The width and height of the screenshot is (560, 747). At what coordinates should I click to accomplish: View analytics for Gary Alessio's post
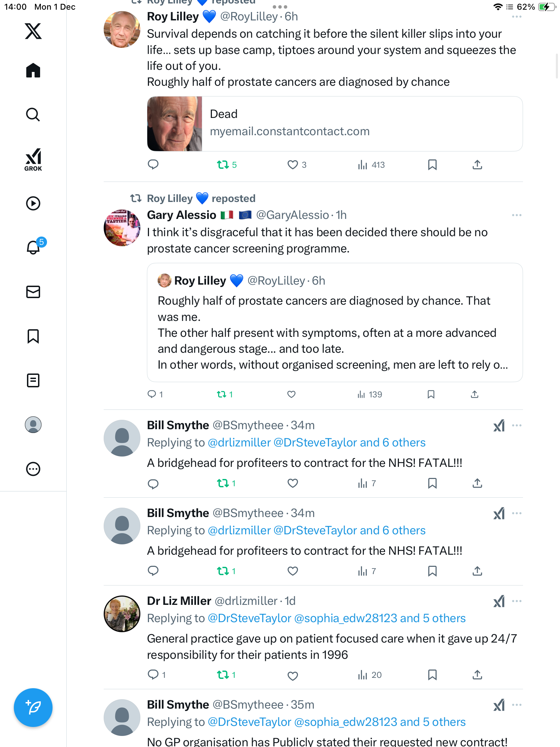pyautogui.click(x=370, y=394)
